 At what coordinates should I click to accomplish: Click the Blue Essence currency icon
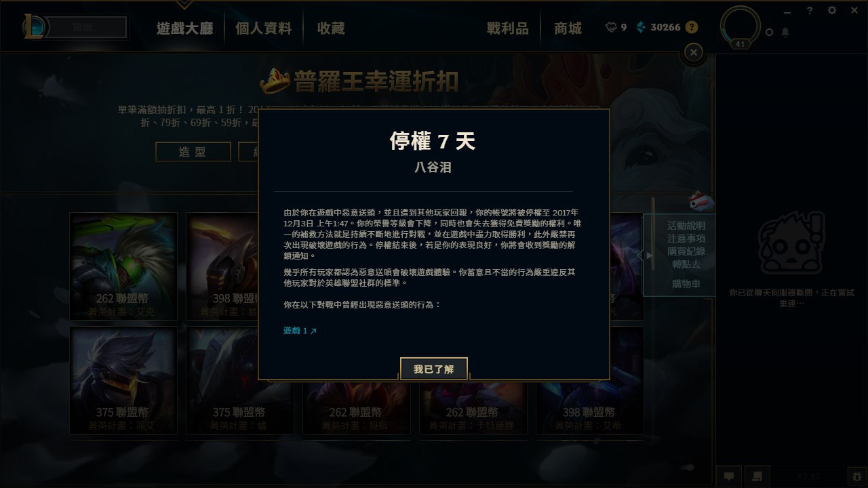(x=640, y=27)
